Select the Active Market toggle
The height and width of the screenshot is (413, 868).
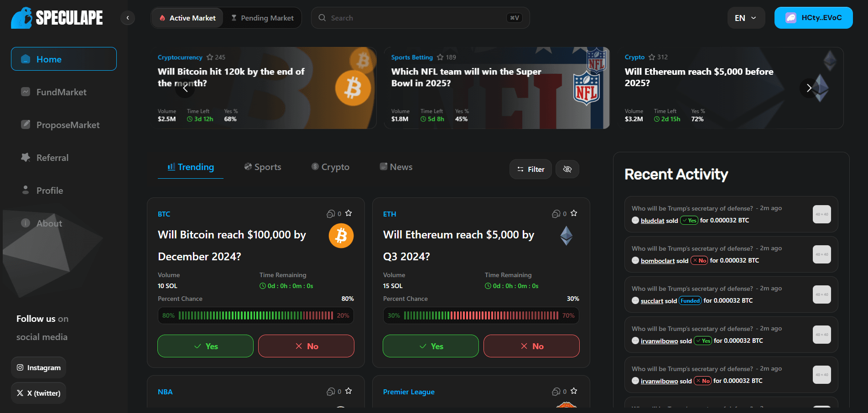pyautogui.click(x=187, y=18)
